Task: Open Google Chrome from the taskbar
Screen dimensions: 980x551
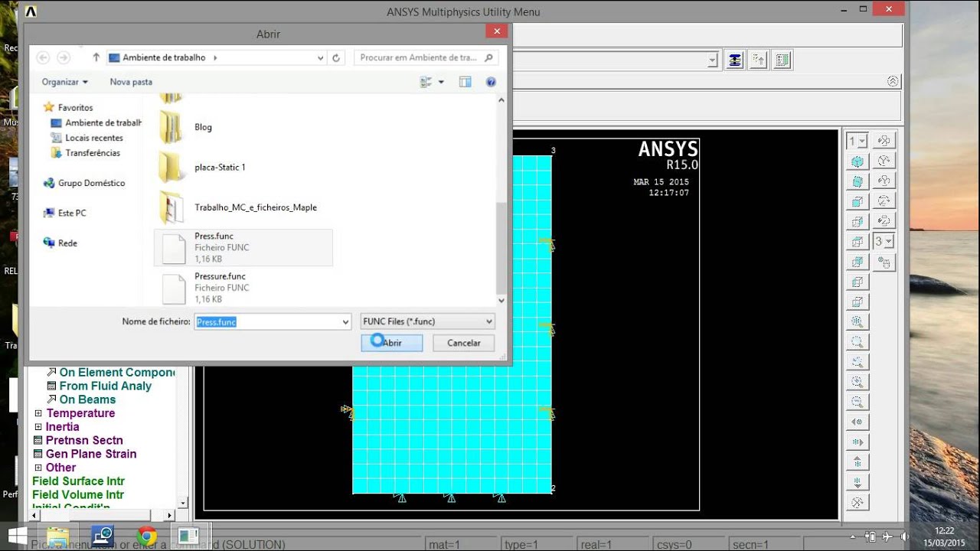Action: click(146, 536)
